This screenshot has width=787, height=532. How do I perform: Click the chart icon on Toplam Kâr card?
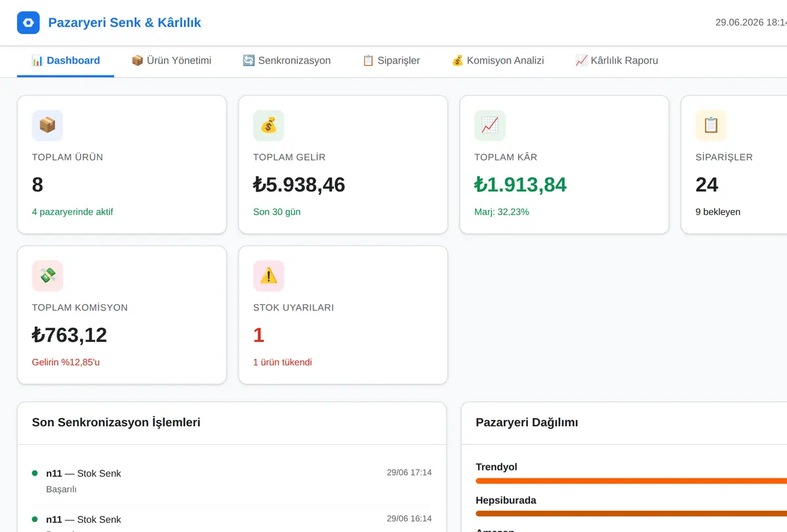pyautogui.click(x=490, y=125)
